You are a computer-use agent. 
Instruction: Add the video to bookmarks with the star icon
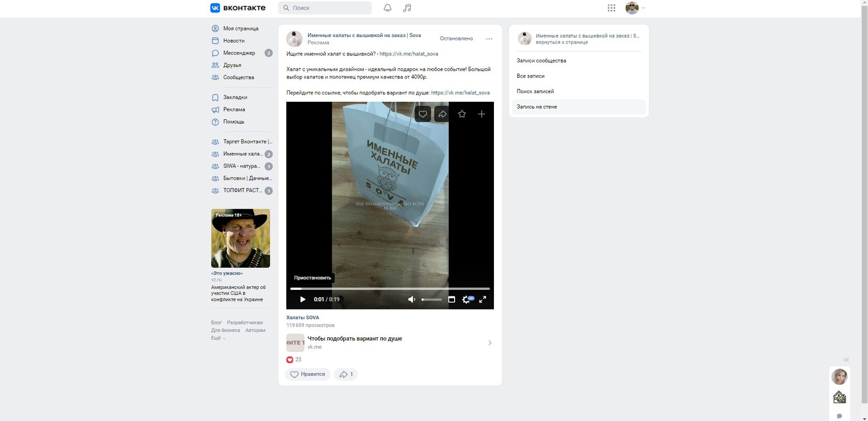click(x=462, y=114)
